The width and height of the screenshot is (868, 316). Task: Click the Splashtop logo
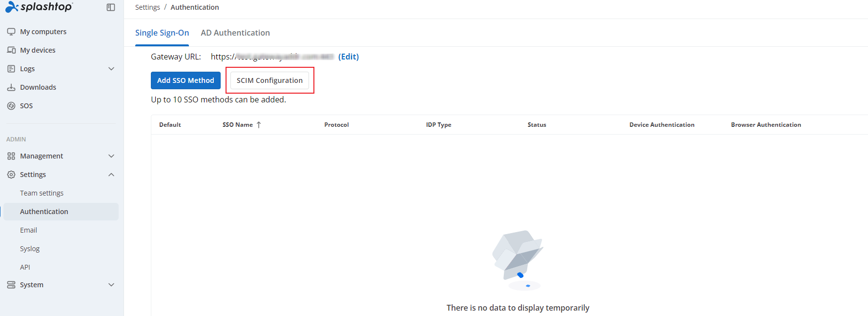click(39, 7)
